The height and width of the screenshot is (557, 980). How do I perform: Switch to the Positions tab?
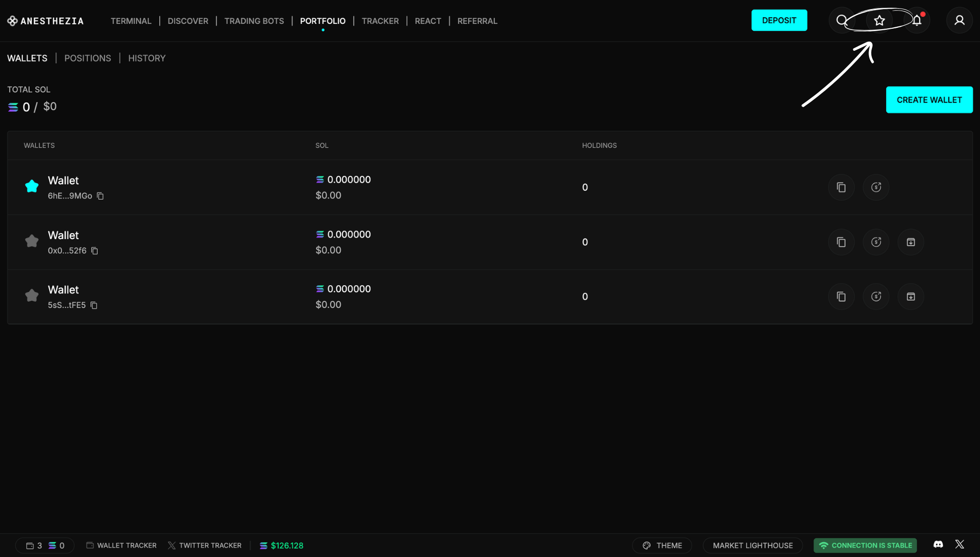(88, 58)
